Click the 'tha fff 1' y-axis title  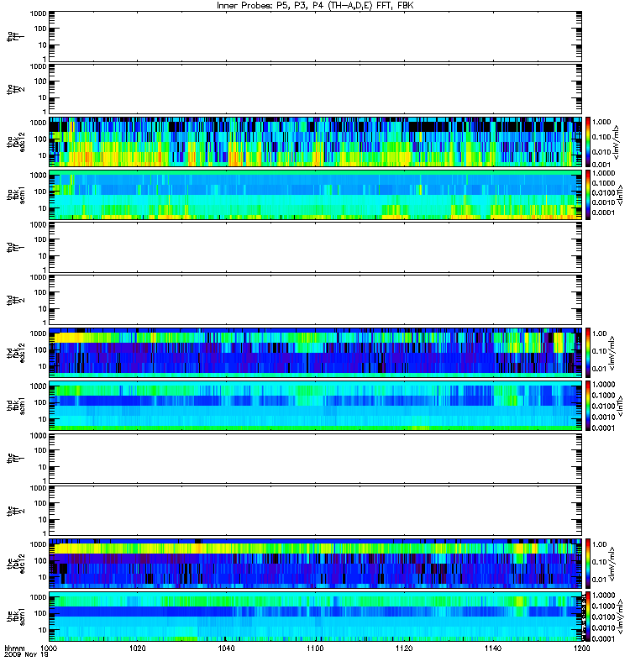(15, 37)
